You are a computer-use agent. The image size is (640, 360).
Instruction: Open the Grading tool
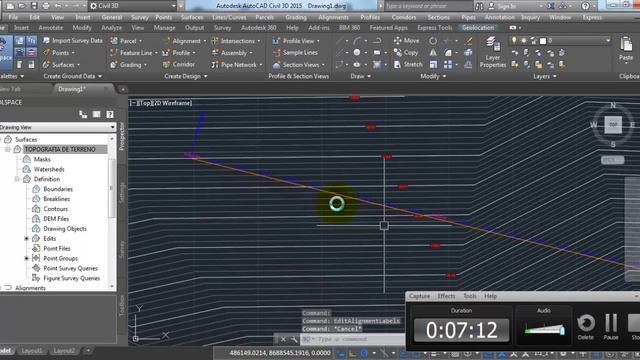[128, 64]
